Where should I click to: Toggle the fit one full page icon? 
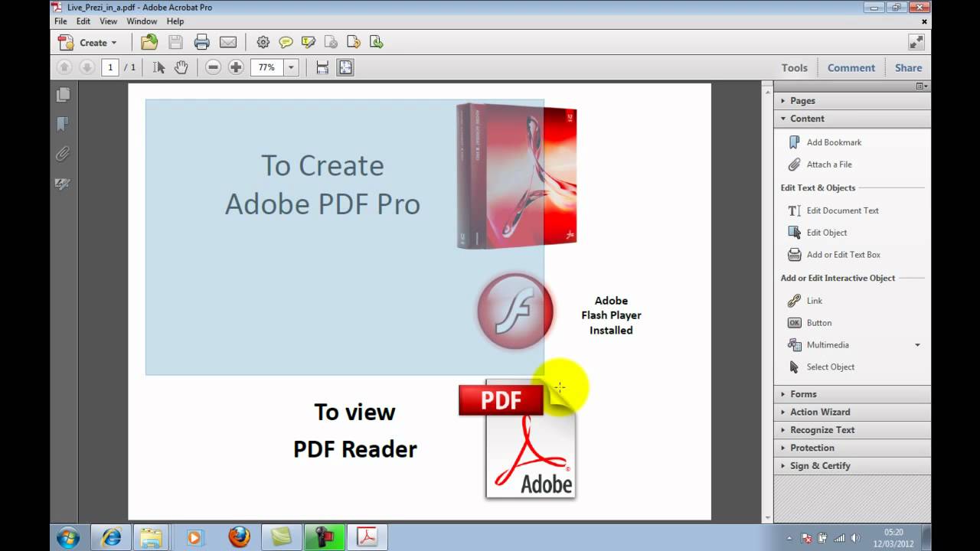coord(345,67)
